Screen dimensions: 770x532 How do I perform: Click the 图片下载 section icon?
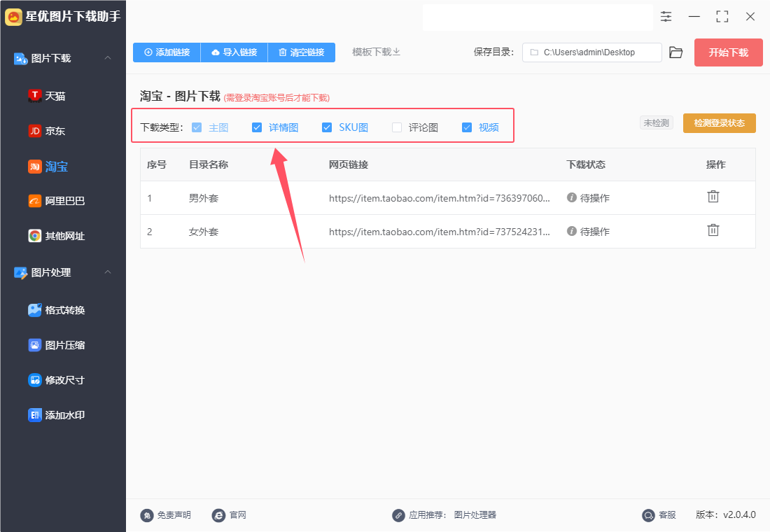click(20, 59)
